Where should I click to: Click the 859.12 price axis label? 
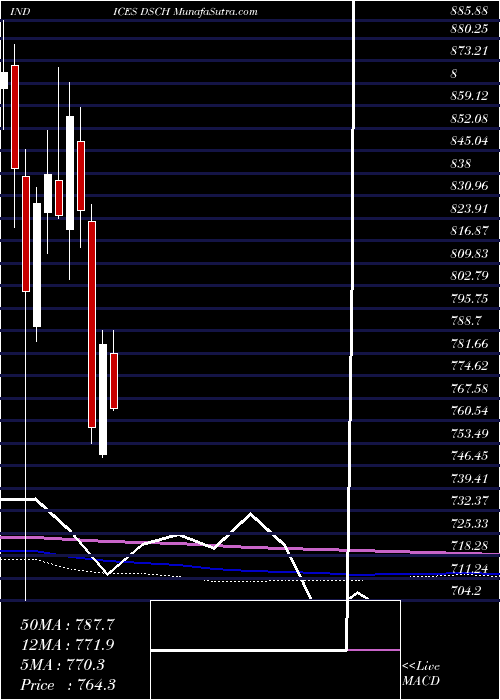click(468, 96)
